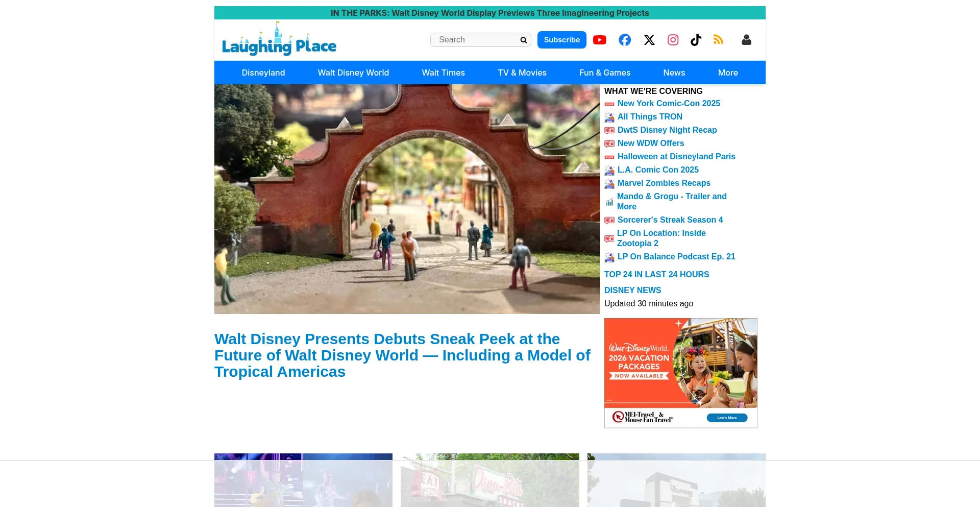Open the New York Comic-Con 2025 link

669,103
